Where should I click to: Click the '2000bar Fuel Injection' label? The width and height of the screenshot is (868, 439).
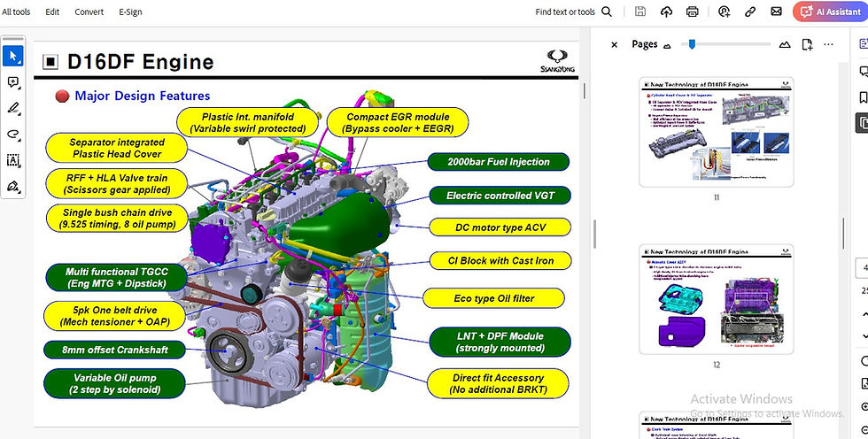(498, 162)
